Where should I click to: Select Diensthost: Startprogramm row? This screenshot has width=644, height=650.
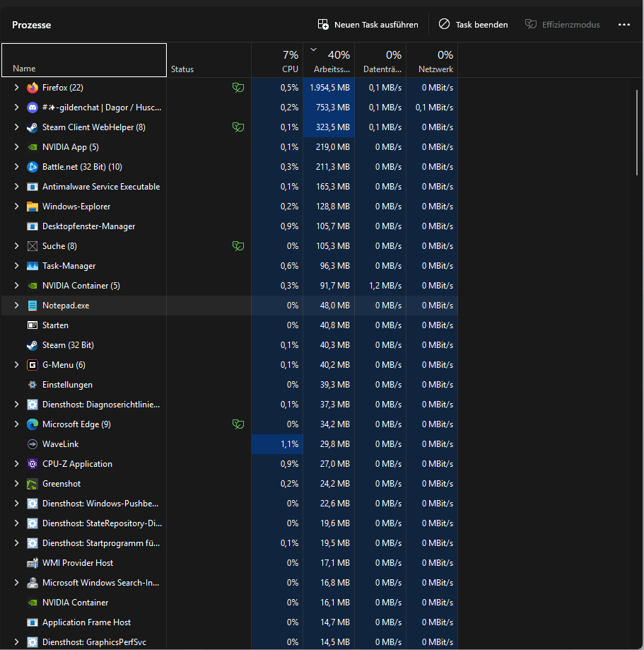pos(229,543)
